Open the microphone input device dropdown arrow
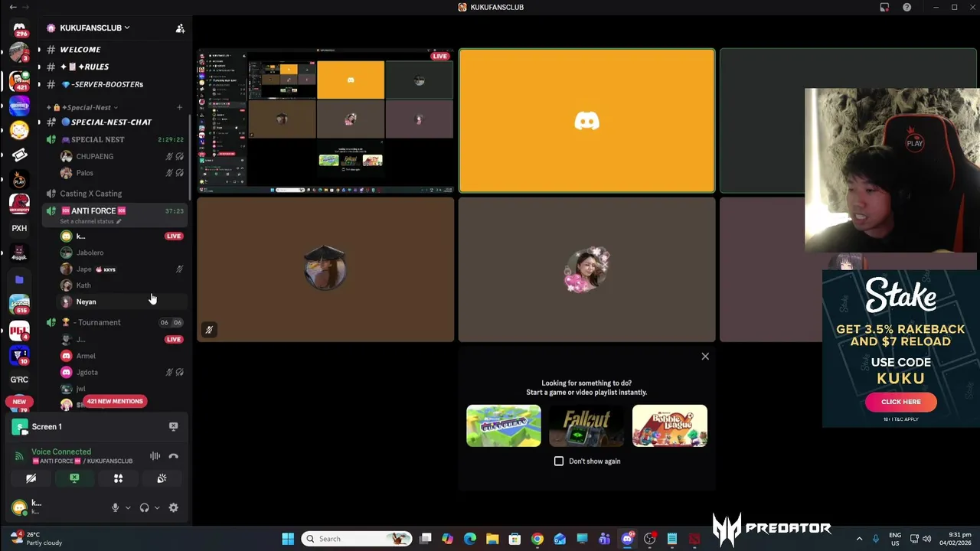 [127, 507]
